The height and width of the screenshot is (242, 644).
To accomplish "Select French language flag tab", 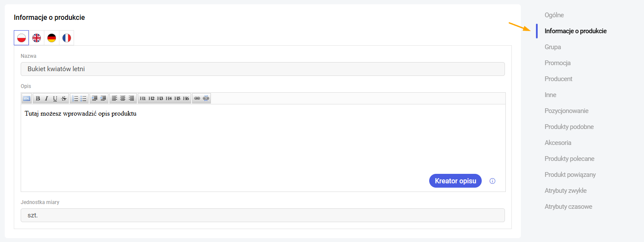I will 66,38.
